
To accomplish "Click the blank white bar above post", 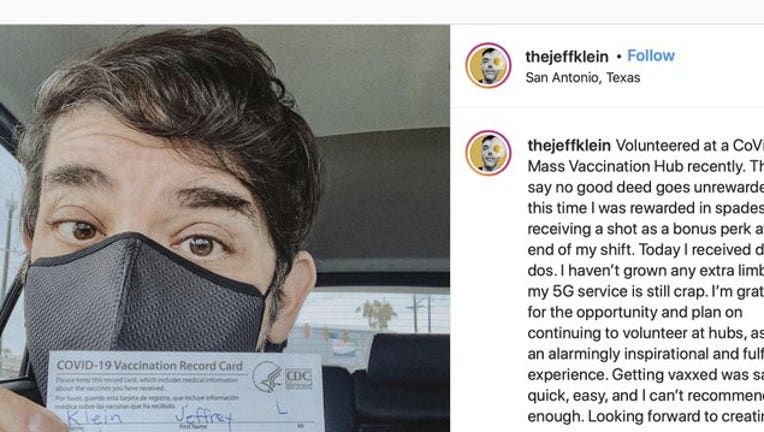I will [382, 12].
